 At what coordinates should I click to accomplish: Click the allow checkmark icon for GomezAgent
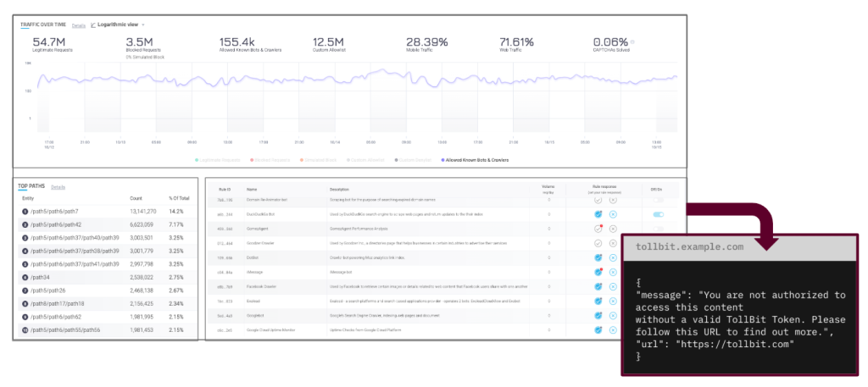pos(598,229)
